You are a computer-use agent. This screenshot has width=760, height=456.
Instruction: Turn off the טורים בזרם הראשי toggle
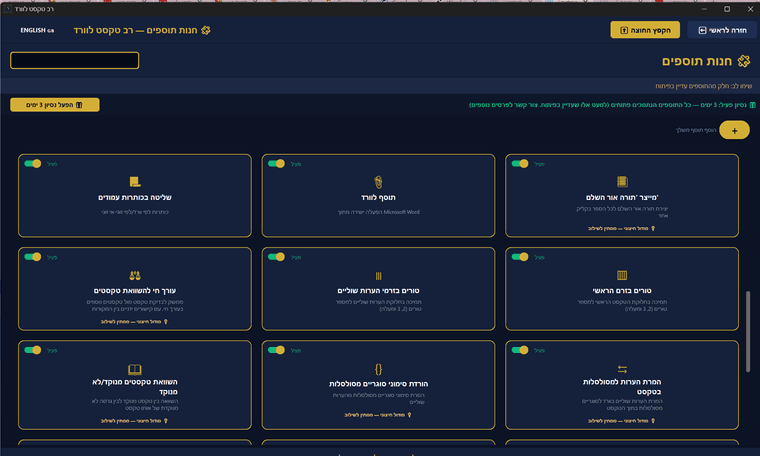tap(520, 257)
